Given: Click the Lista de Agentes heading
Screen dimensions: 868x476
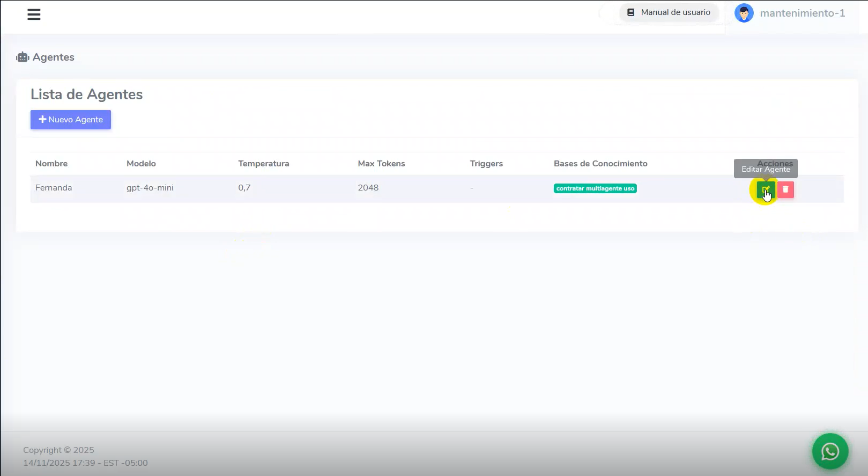Looking at the screenshot, I should [87, 94].
